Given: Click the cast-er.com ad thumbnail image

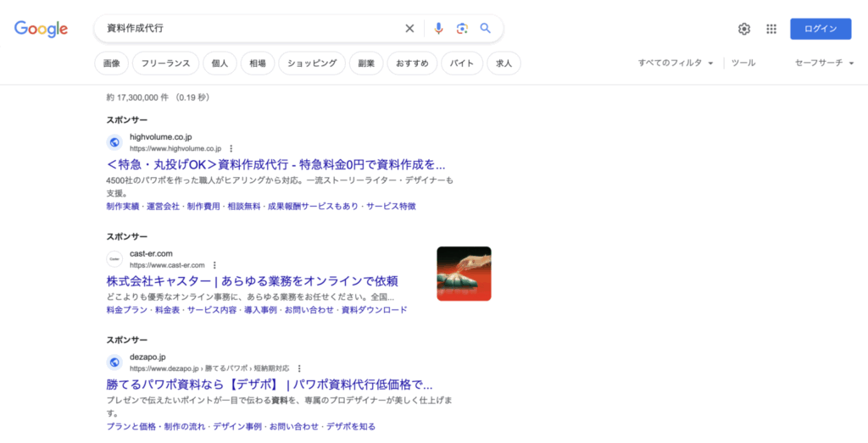Looking at the screenshot, I should 464,274.
